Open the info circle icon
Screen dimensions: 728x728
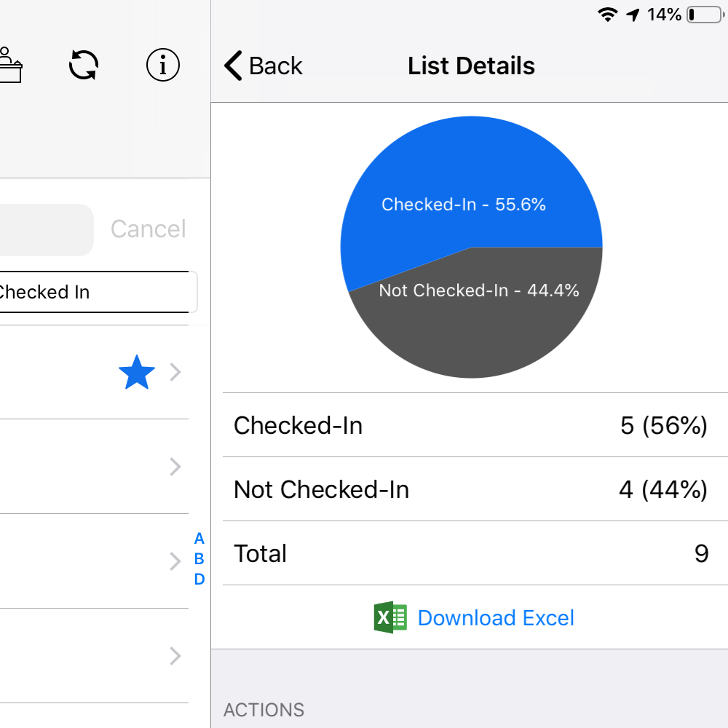[x=162, y=66]
